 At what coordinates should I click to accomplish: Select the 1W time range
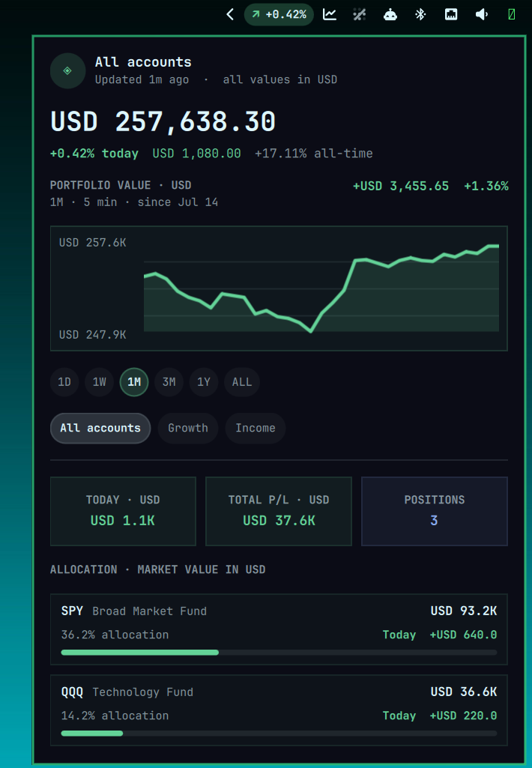tap(99, 382)
